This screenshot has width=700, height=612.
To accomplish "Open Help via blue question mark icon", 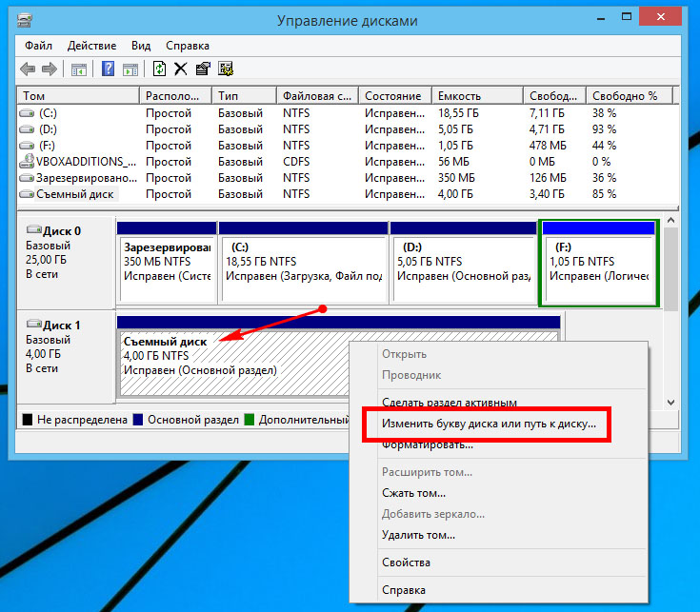I will point(108,69).
